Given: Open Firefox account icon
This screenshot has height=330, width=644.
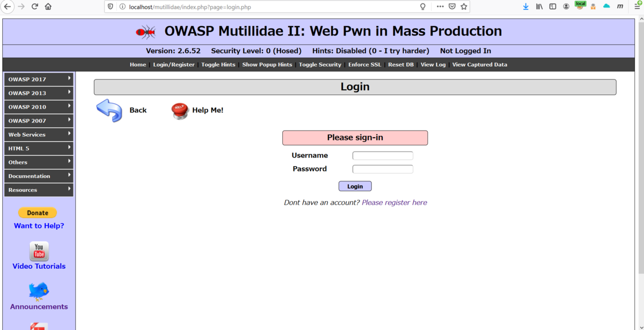Looking at the screenshot, I should click(566, 6).
